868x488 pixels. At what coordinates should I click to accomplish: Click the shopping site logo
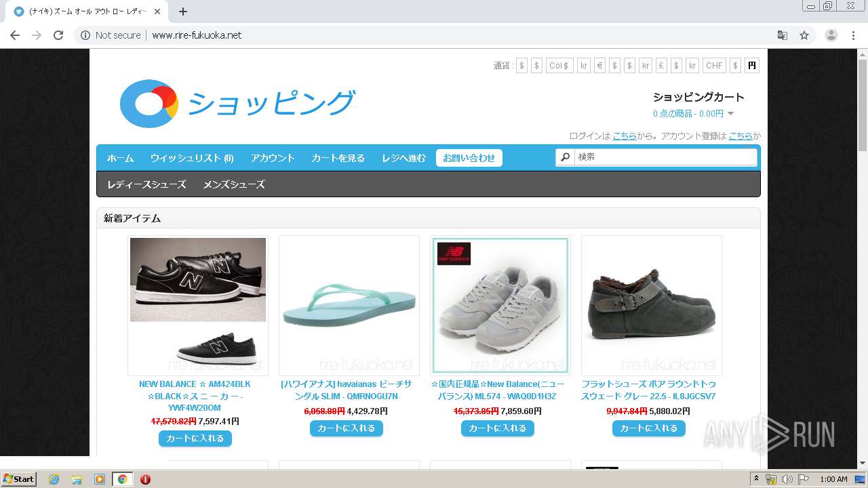[237, 104]
